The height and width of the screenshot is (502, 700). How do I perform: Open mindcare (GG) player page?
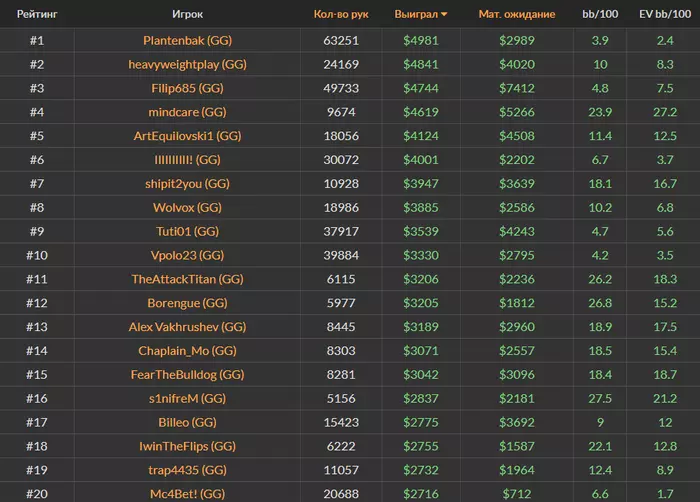coord(188,113)
